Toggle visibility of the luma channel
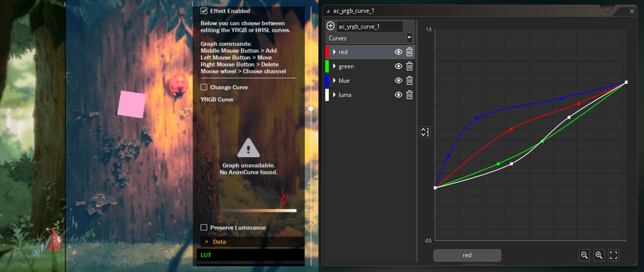The height and width of the screenshot is (272, 644). [398, 95]
